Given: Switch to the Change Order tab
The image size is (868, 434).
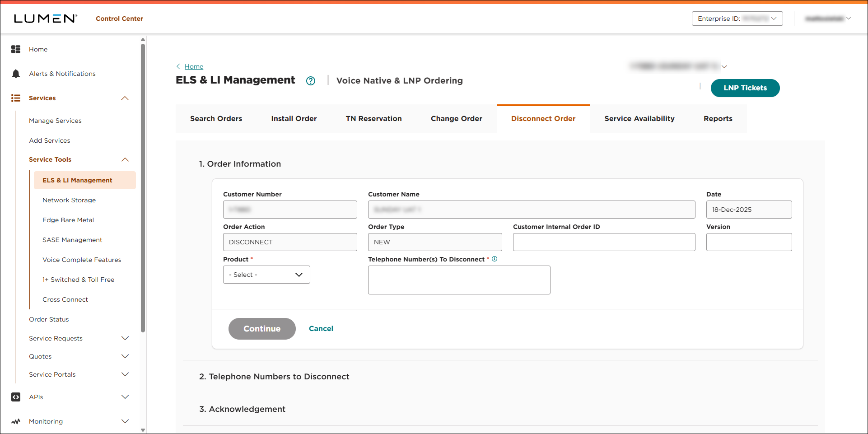Looking at the screenshot, I should tap(456, 118).
